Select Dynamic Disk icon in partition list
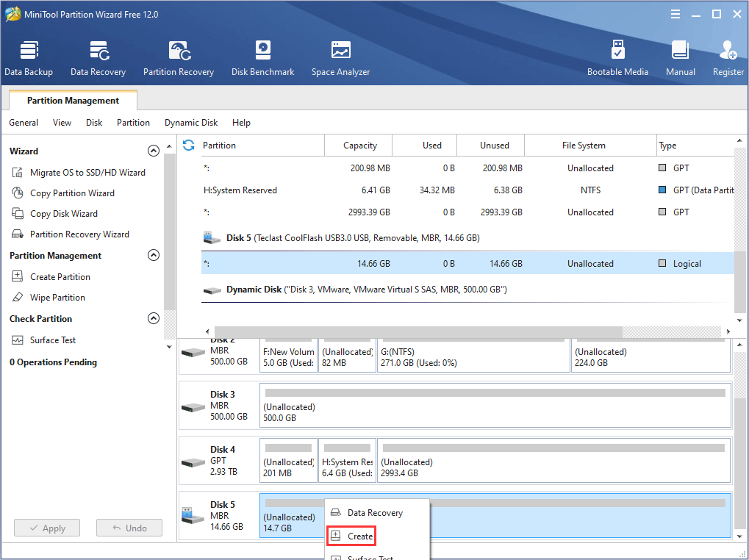749x560 pixels. pos(212,290)
